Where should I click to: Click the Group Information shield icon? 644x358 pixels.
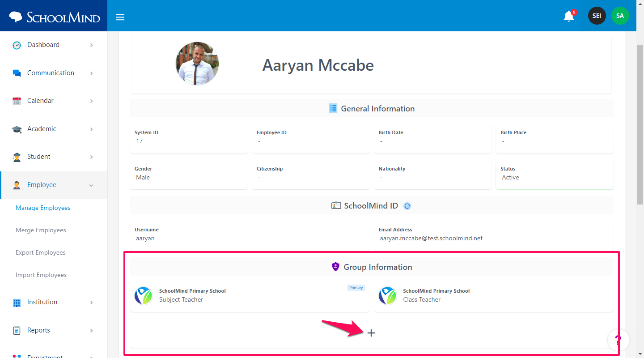point(336,267)
